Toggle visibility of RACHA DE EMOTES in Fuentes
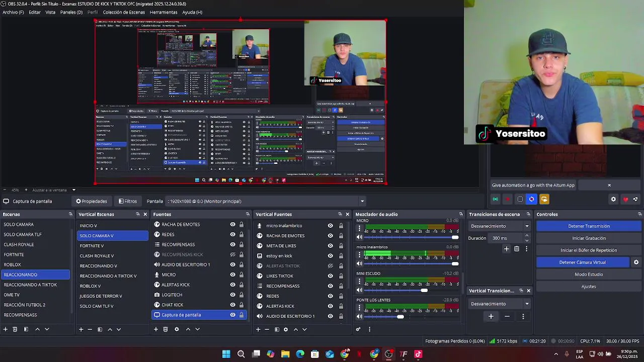Viewport: 644px width, 362px height. pyautogui.click(x=232, y=224)
